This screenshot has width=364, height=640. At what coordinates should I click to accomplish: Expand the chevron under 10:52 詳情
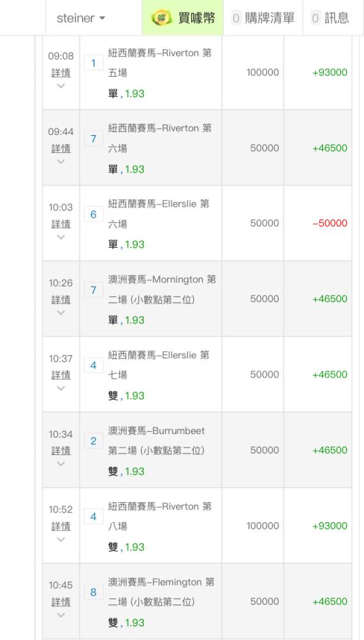click(61, 540)
